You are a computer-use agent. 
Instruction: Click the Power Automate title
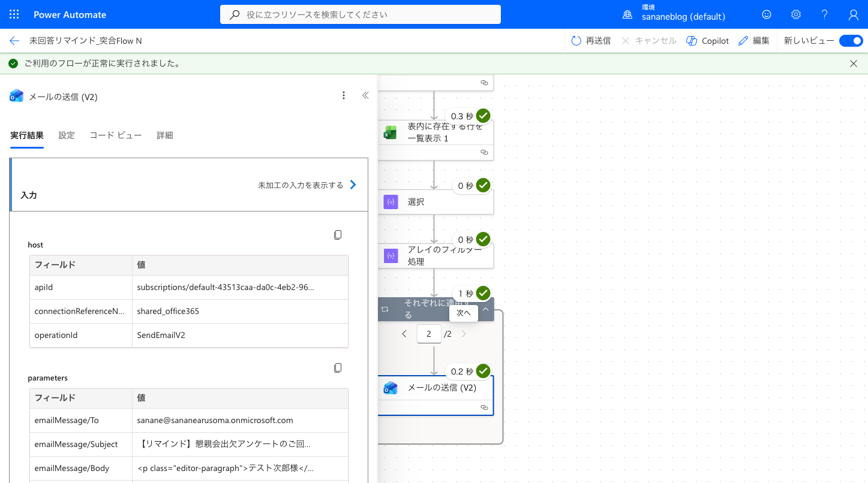point(70,14)
